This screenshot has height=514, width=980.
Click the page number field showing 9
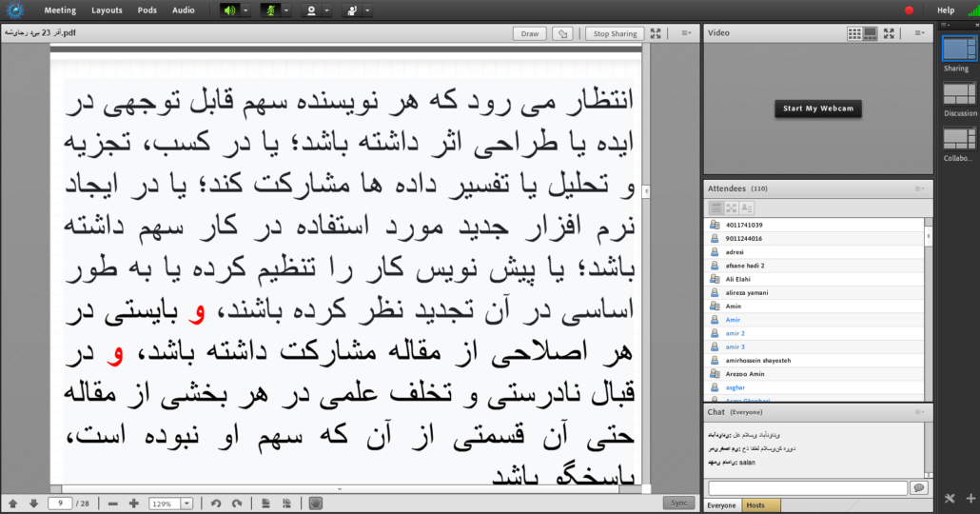point(60,504)
